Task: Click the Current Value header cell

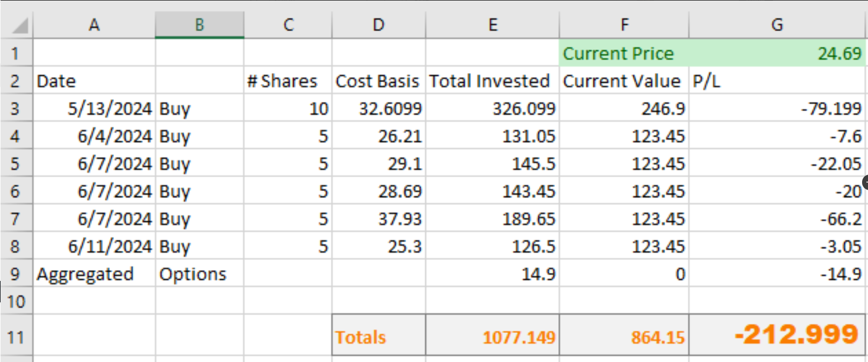Action: pyautogui.click(x=624, y=81)
